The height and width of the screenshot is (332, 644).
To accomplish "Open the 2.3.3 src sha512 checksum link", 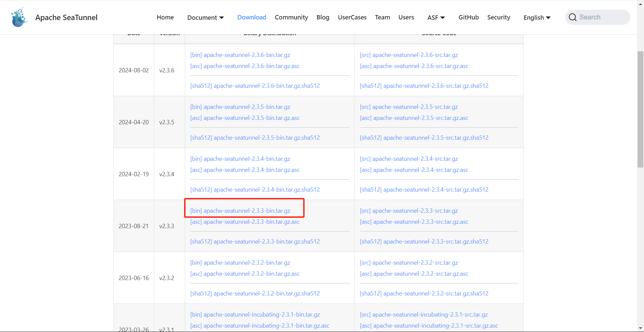I will 424,242.
